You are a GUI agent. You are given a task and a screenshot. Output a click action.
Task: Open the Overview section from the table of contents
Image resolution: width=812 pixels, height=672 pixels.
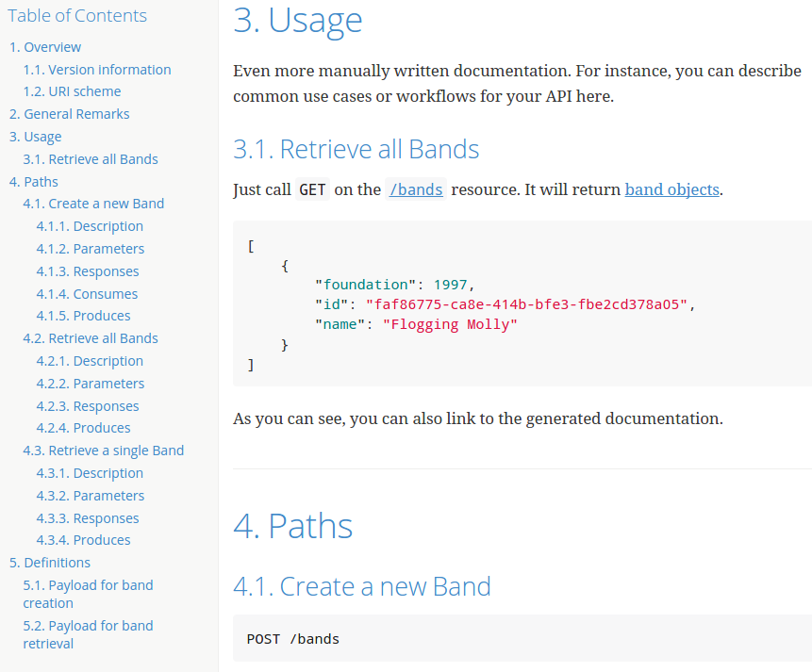tap(44, 46)
